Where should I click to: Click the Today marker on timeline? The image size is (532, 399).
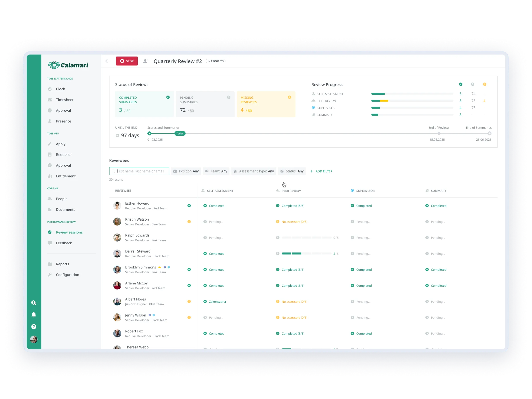tap(180, 133)
